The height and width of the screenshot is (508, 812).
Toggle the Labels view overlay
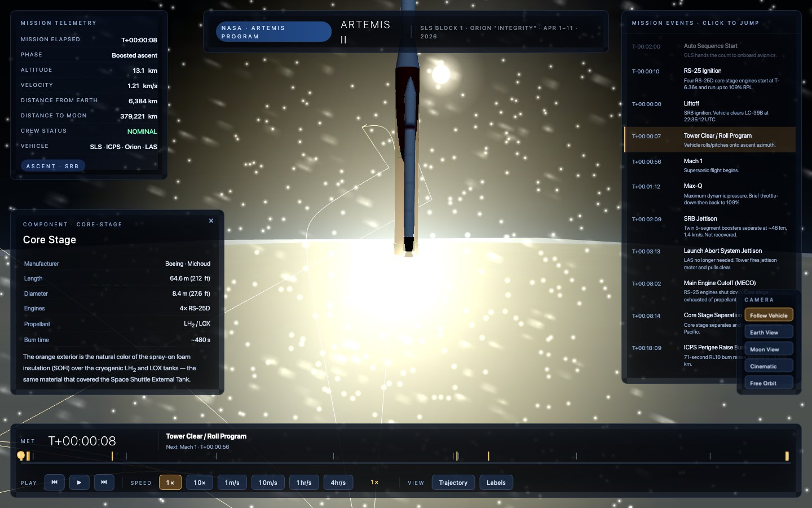[x=496, y=483]
